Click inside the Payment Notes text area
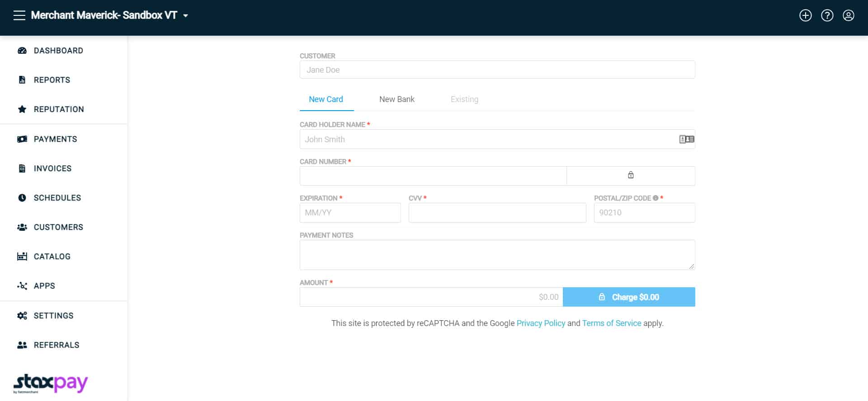Image resolution: width=868 pixels, height=401 pixels. (497, 255)
